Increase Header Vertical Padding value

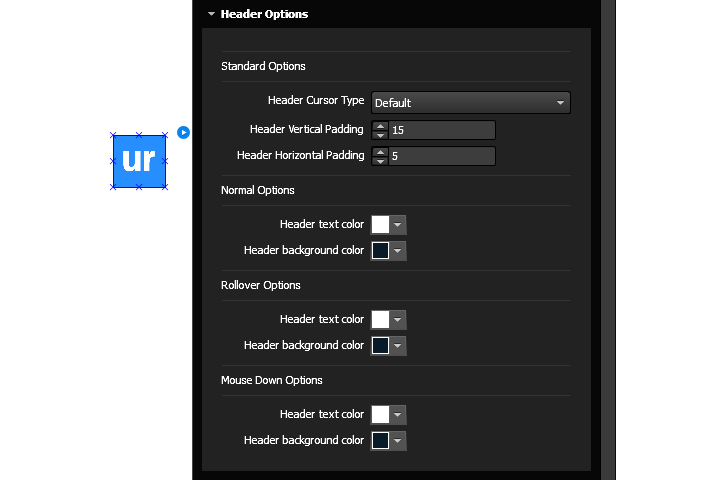coord(380,126)
